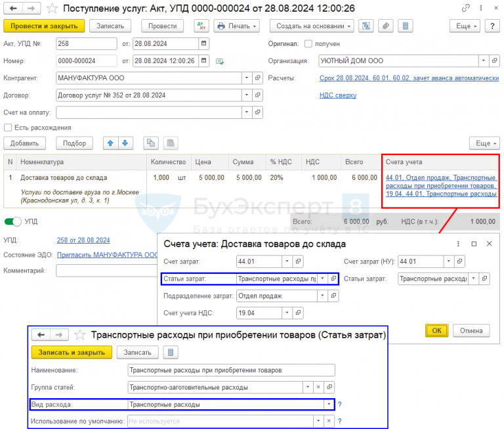Expand Договор dropdown list
504x429 pixels.
pyautogui.click(x=247, y=95)
